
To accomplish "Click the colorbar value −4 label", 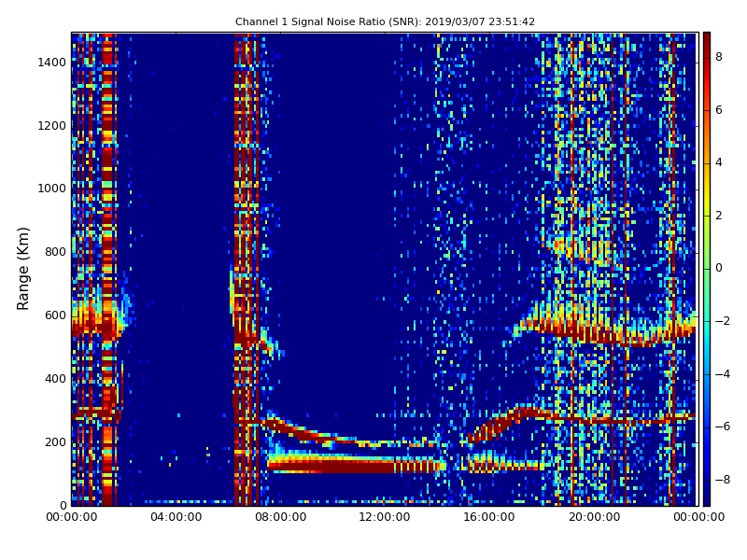I will pos(723,374).
